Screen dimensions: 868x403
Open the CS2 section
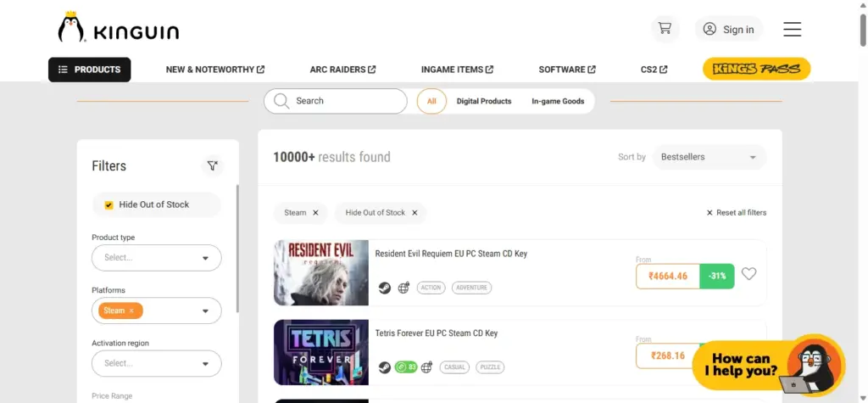(x=654, y=70)
